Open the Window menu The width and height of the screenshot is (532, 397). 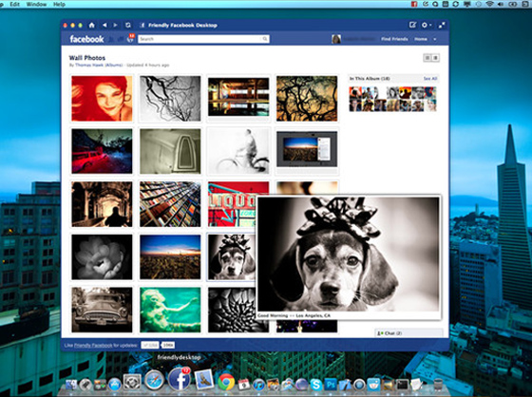(x=36, y=4)
